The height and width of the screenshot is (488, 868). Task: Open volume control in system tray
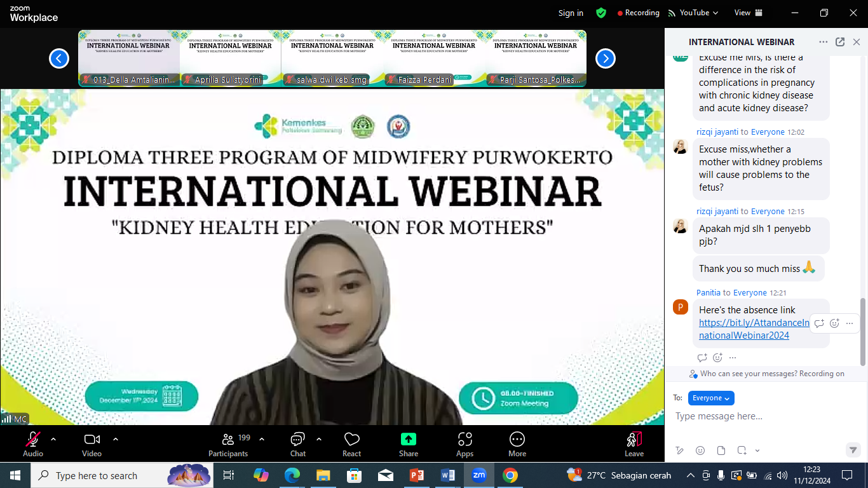[782, 475]
